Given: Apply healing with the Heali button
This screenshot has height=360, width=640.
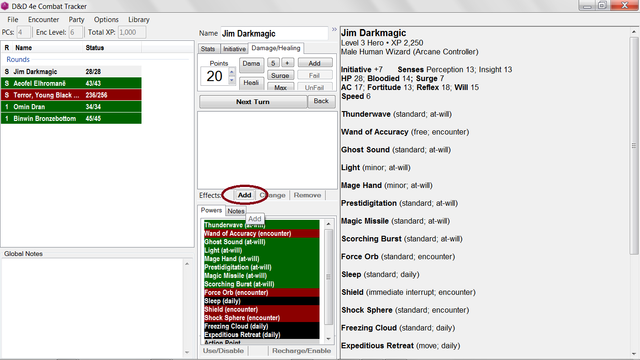Looking at the screenshot, I should (x=251, y=83).
